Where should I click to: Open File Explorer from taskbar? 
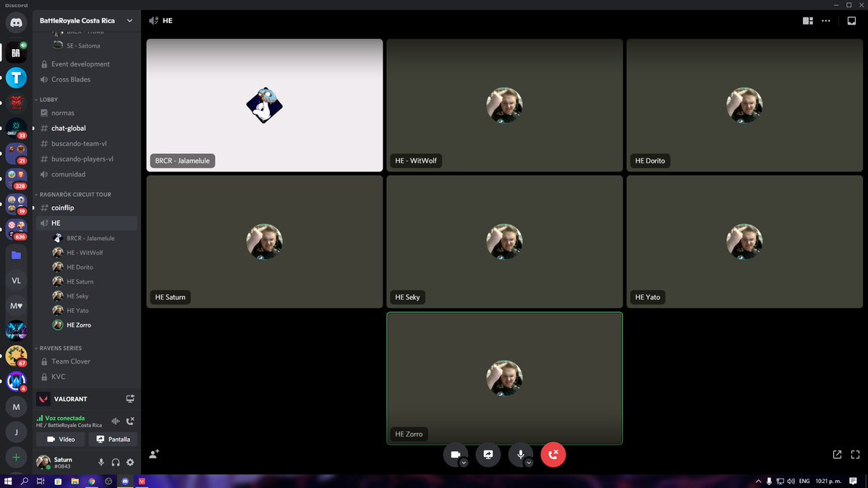tap(75, 481)
